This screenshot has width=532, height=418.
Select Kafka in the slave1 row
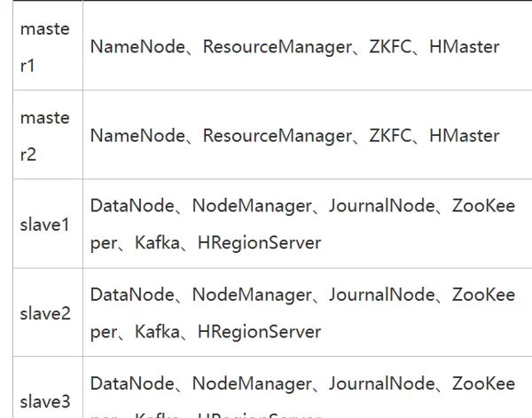(x=156, y=242)
